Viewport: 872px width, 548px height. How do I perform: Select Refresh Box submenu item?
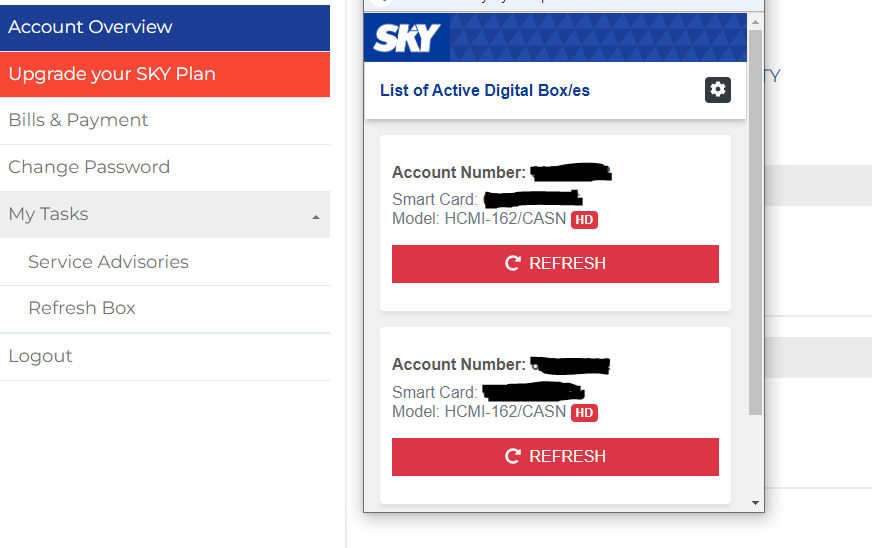tap(82, 308)
